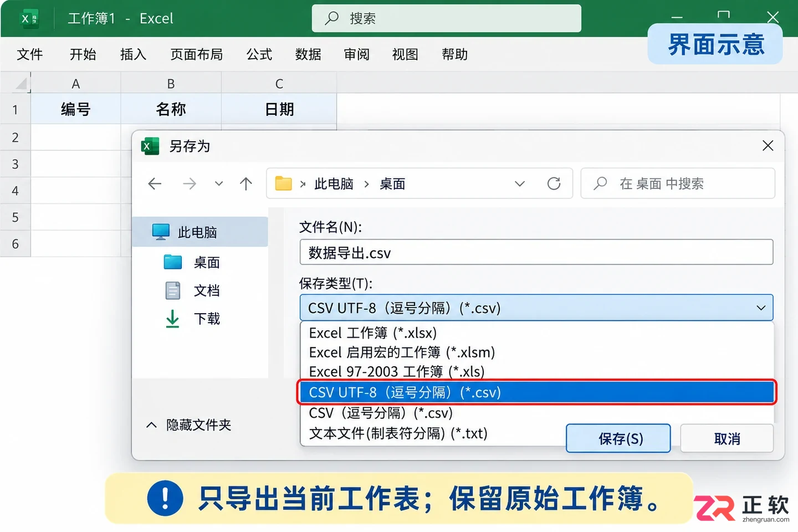Click the chevron between 此电脑 and 桌面

point(366,184)
